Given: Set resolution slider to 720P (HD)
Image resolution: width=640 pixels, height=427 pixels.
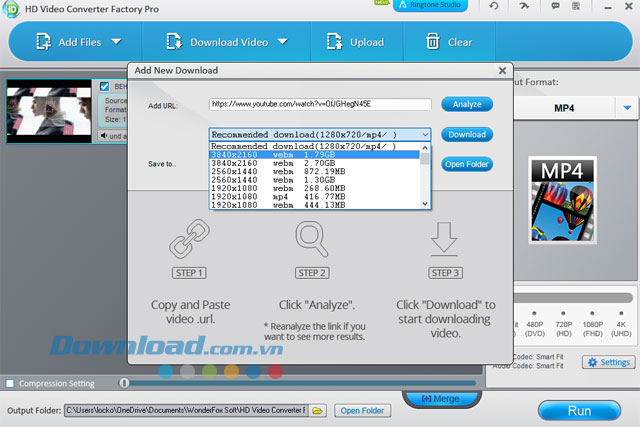Looking at the screenshot, I should click(563, 314).
